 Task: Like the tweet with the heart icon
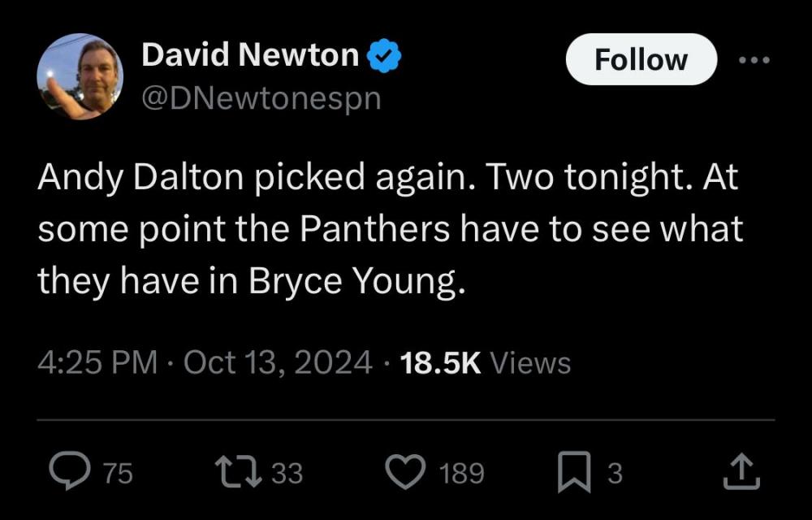point(404,473)
